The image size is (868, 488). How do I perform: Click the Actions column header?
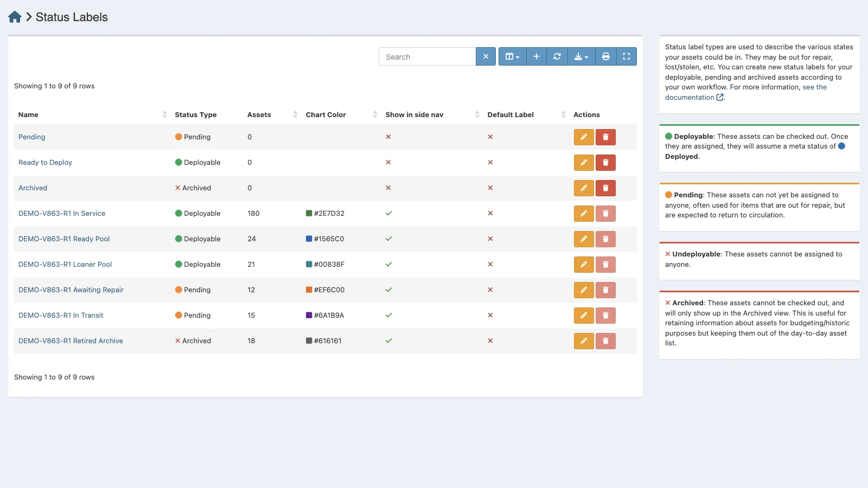[586, 114]
